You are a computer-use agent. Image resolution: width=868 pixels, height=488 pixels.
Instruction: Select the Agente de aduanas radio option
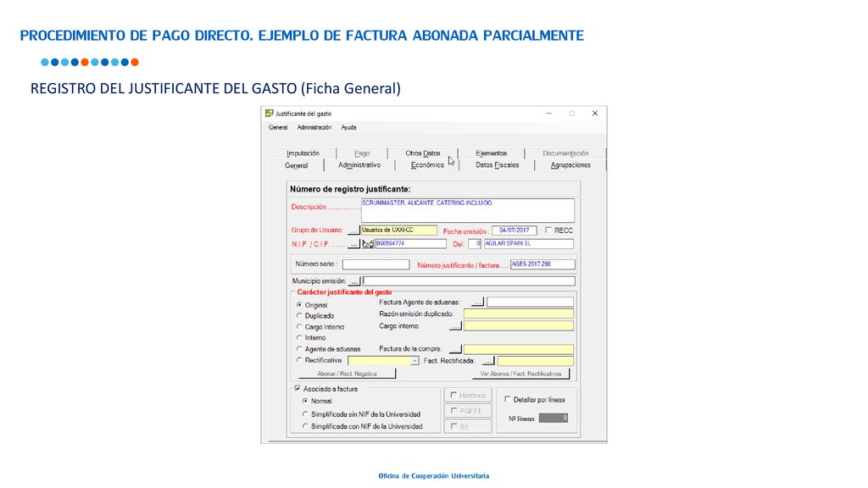click(299, 349)
